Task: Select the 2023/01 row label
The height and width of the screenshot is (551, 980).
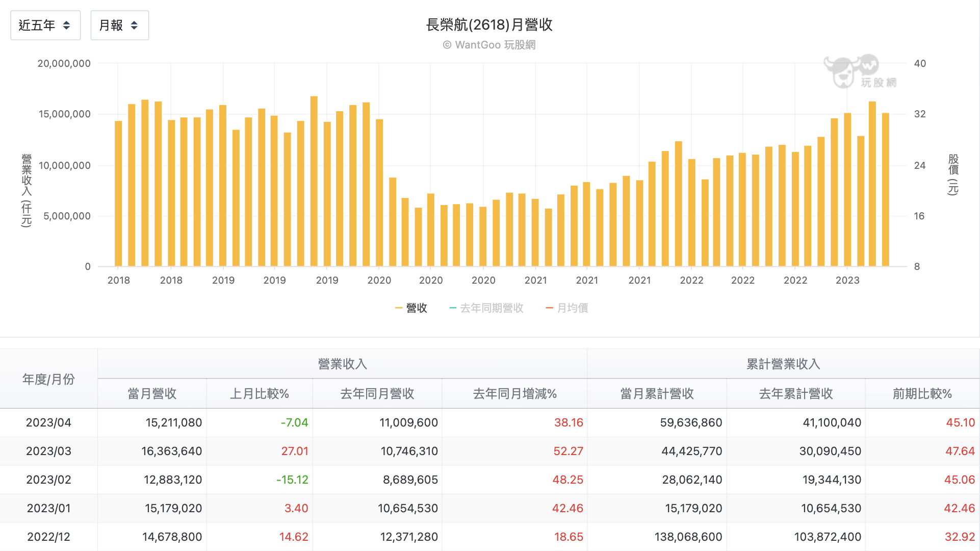Action: [48, 508]
